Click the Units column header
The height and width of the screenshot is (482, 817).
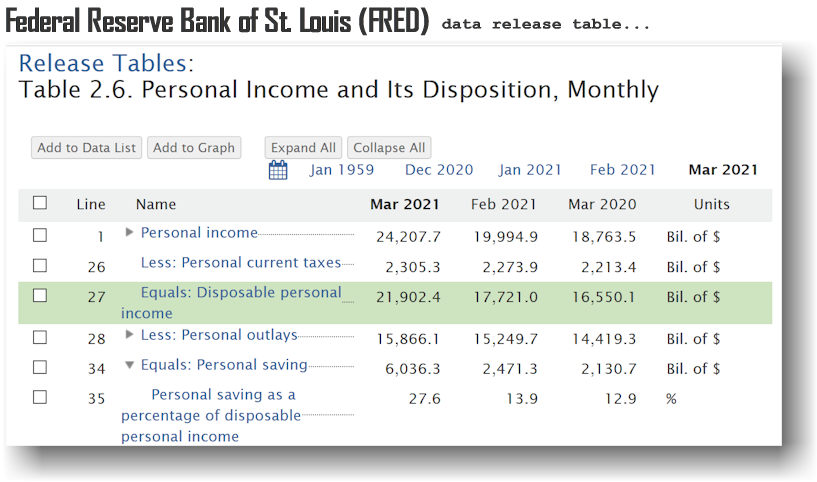click(712, 204)
